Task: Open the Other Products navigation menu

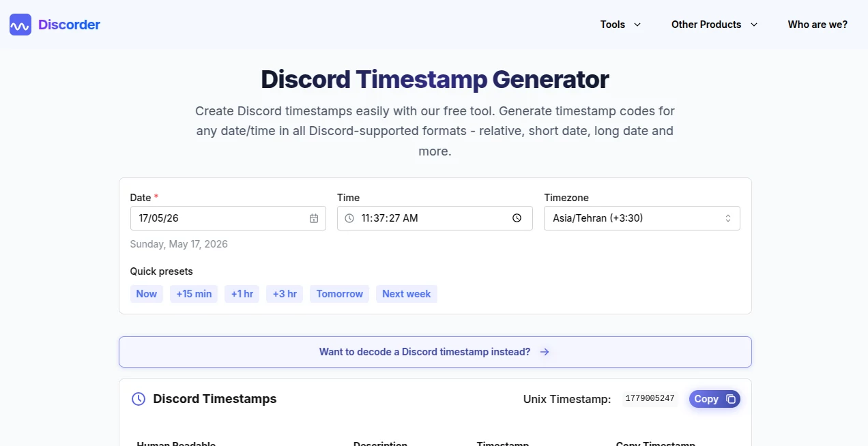Action: coord(714,25)
